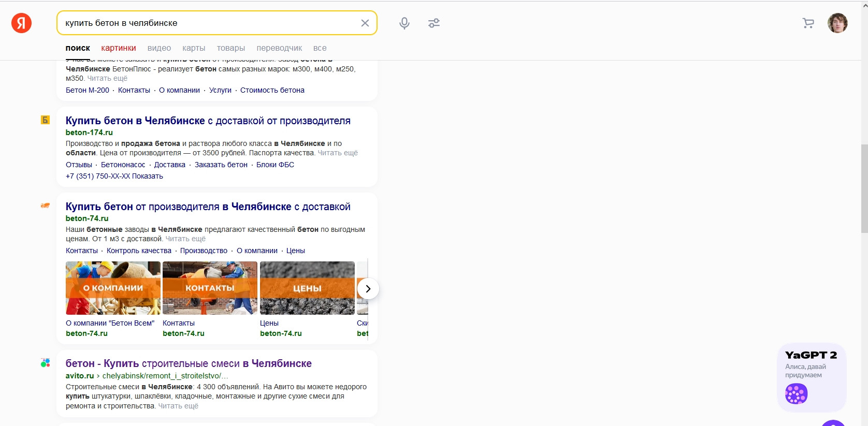This screenshot has width=868, height=426.
Task: Open the ЦЕНЫ thumbnail image
Action: click(307, 288)
